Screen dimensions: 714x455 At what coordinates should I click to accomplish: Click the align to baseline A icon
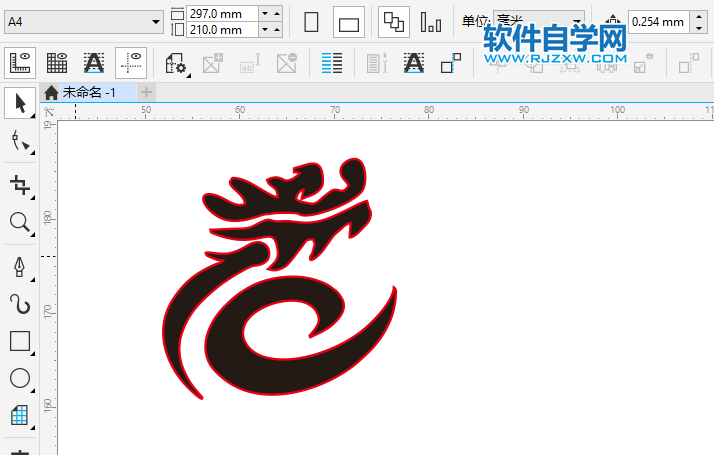414,63
